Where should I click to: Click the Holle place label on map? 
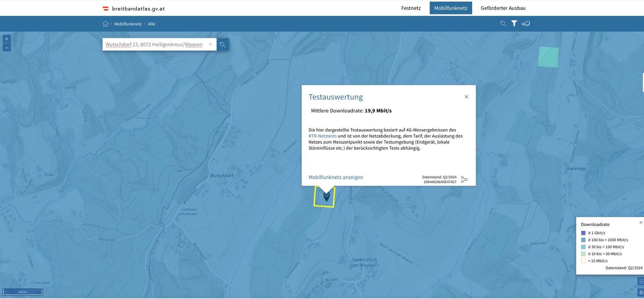tap(72, 87)
